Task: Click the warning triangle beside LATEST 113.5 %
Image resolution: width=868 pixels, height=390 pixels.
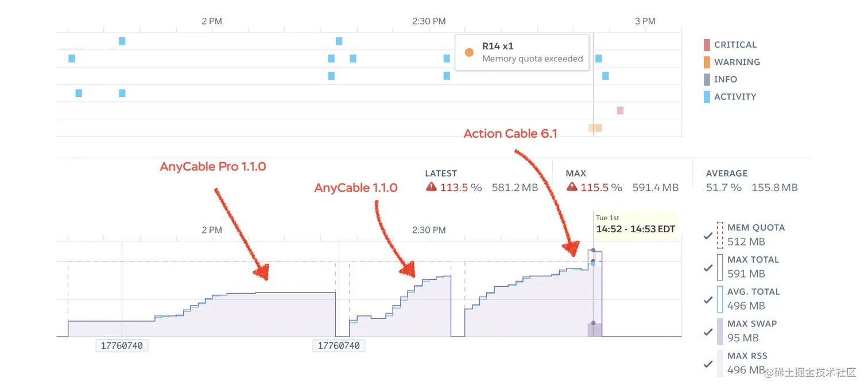Action: pyautogui.click(x=431, y=187)
